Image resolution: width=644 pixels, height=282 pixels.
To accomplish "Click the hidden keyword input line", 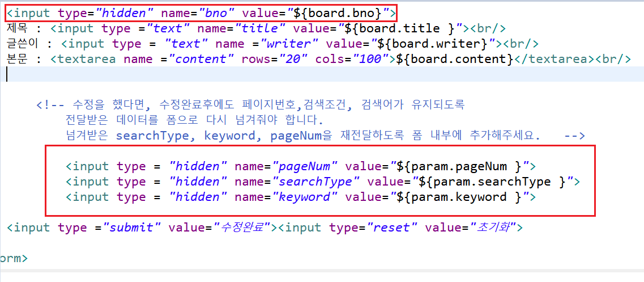I will click(x=301, y=197).
